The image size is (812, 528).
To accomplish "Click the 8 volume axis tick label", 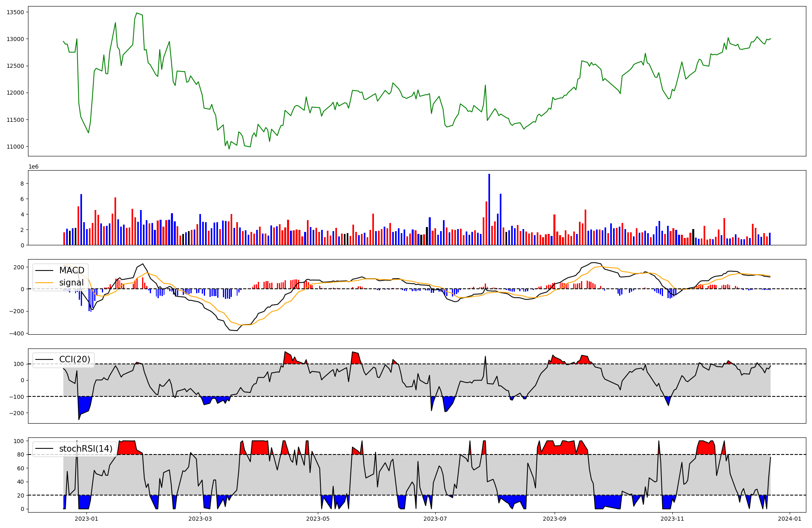I will (22, 184).
